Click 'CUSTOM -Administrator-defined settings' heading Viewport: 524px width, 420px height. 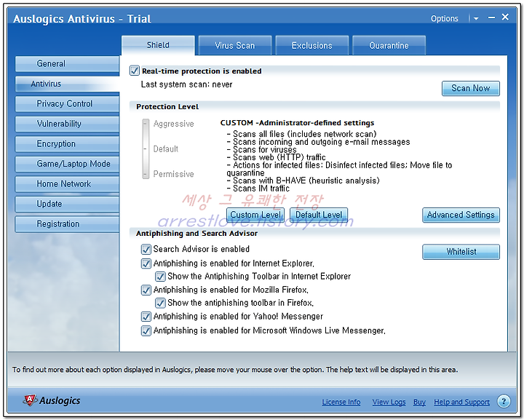[297, 123]
